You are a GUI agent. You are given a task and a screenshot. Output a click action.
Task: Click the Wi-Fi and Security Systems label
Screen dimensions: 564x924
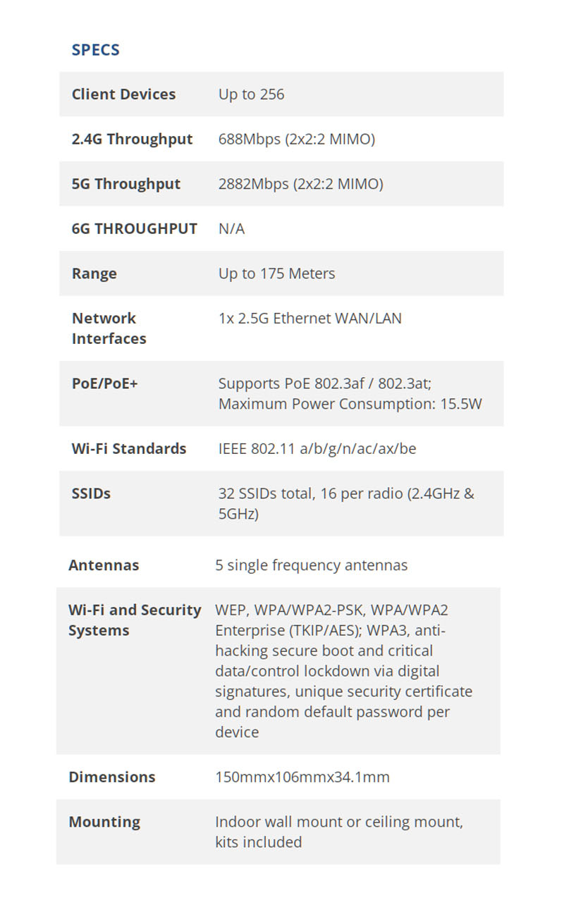point(135,620)
